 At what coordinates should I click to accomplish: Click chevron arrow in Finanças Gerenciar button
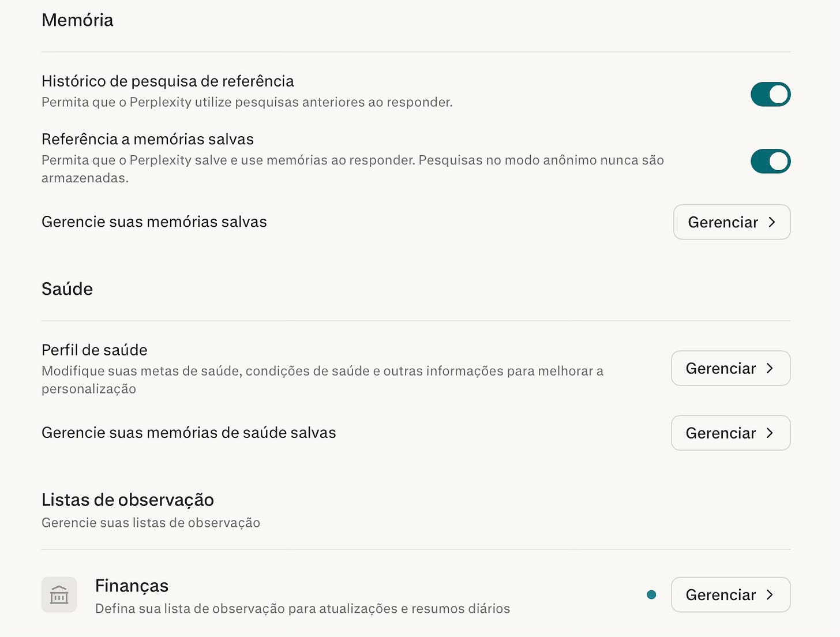[770, 595]
